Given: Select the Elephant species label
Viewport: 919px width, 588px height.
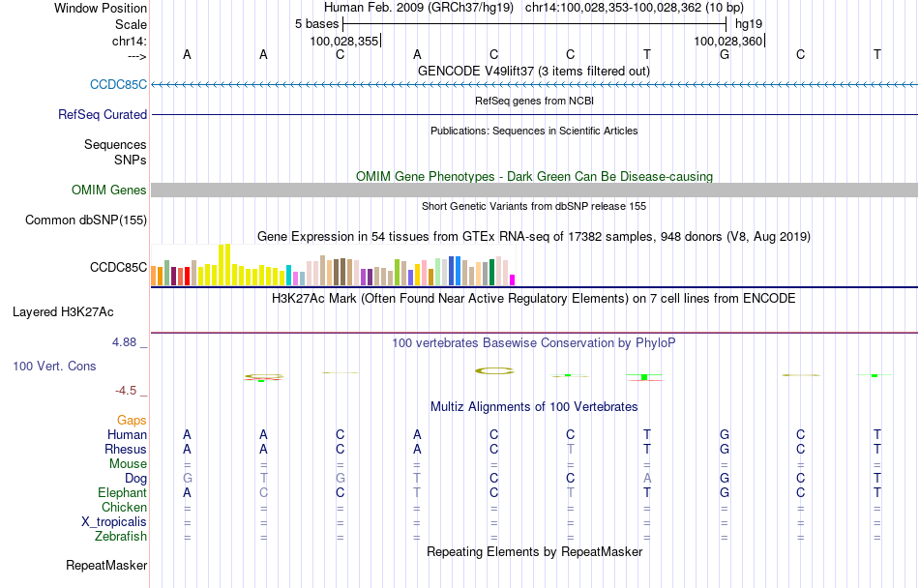Looking at the screenshot, I should click(x=123, y=492).
